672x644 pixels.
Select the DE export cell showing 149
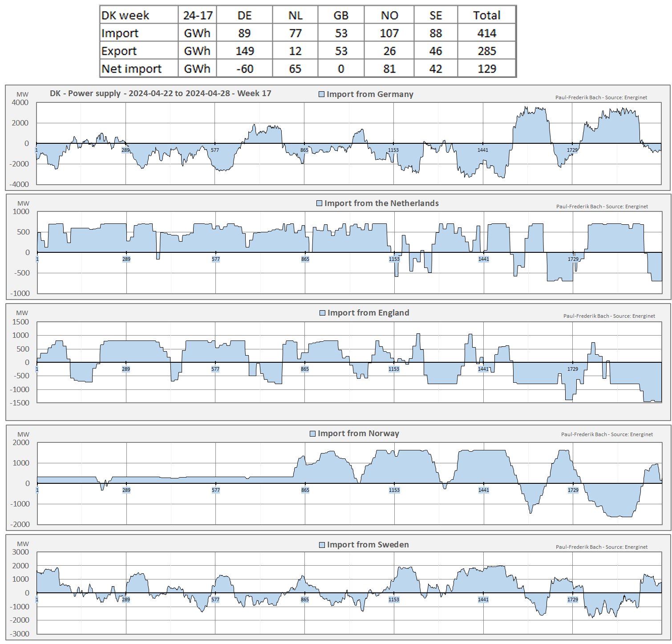click(x=244, y=51)
